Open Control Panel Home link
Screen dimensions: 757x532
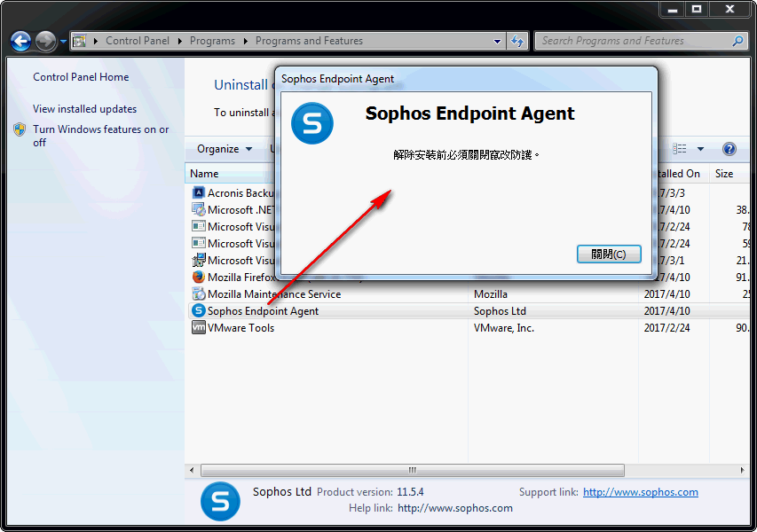(x=81, y=77)
